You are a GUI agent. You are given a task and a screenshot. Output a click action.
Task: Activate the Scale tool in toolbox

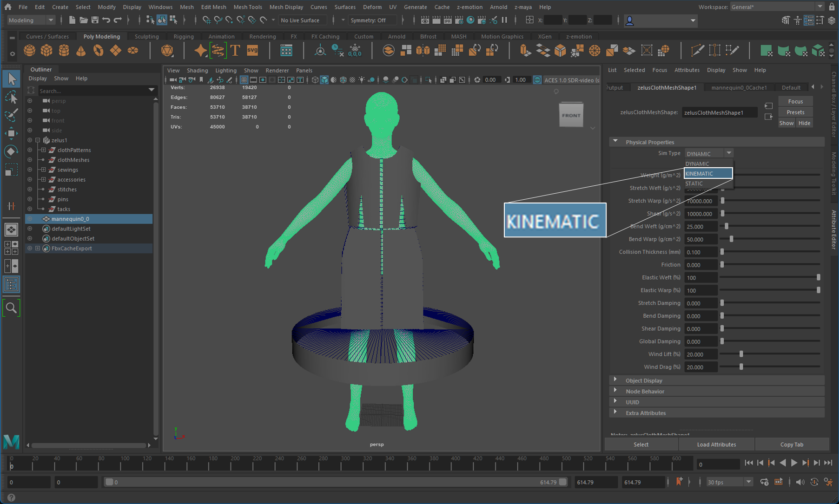point(12,170)
